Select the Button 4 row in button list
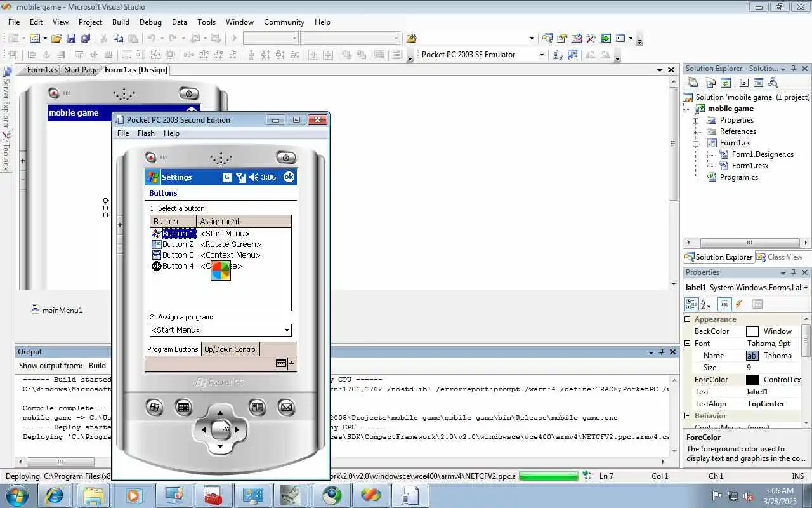The image size is (812, 508). [220, 266]
